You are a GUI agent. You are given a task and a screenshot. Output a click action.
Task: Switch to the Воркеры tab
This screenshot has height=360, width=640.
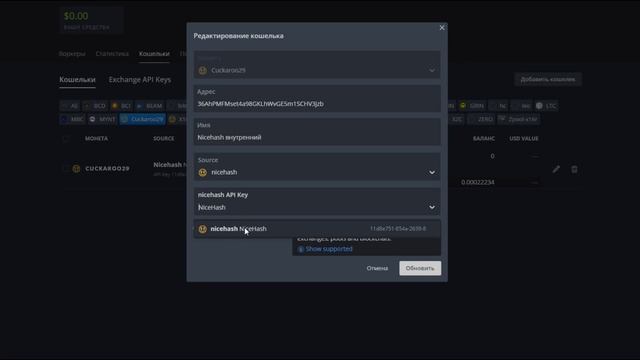[x=72, y=54]
